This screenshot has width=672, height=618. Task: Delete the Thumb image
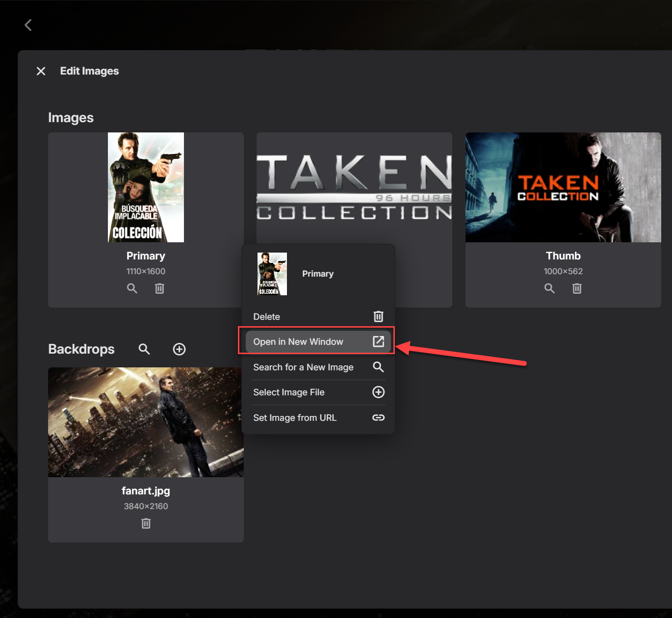(x=577, y=288)
